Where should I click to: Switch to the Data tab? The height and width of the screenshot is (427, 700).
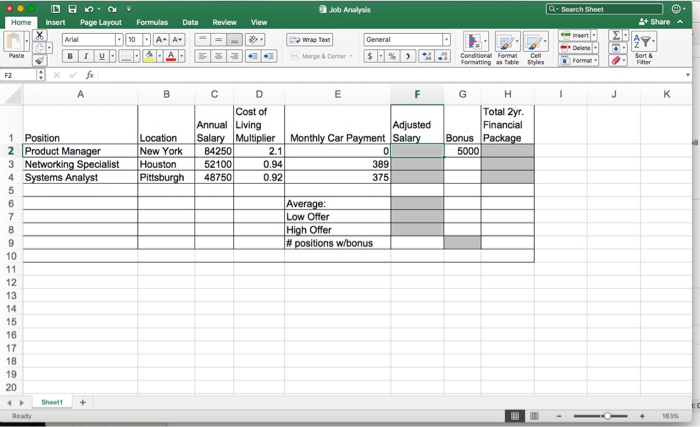coord(190,22)
